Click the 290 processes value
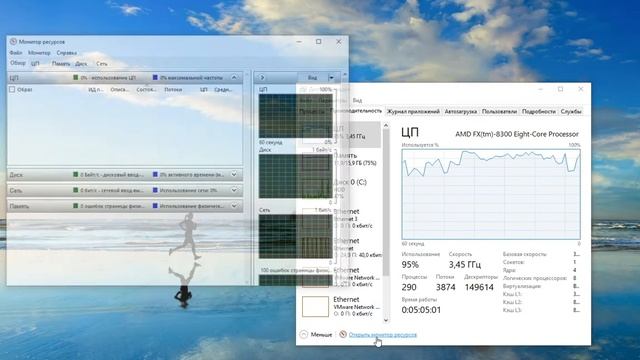The width and height of the screenshot is (640, 360). [x=409, y=287]
